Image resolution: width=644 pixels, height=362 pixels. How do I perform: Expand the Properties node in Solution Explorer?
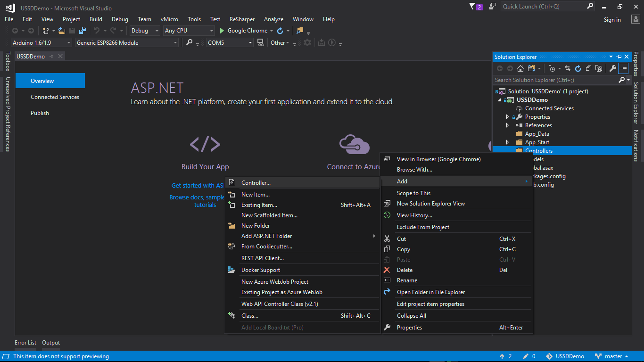pyautogui.click(x=507, y=117)
